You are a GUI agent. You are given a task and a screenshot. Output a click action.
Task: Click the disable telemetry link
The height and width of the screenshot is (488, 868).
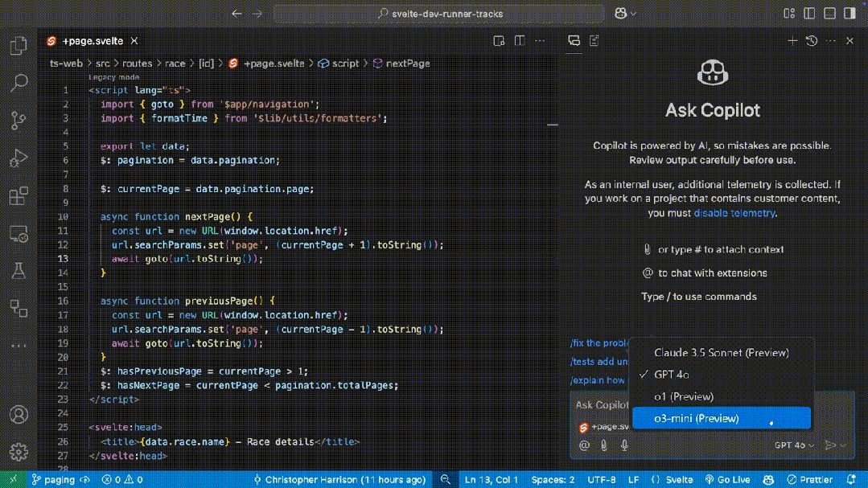coord(734,213)
